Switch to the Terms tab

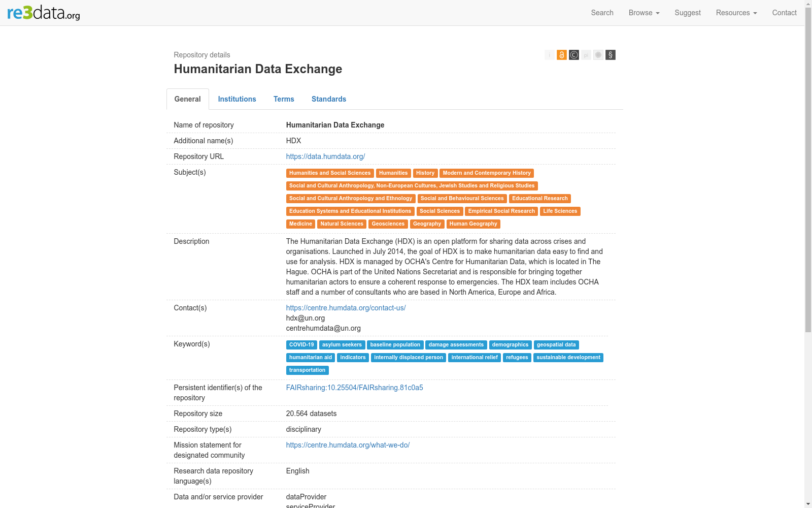coord(284,99)
